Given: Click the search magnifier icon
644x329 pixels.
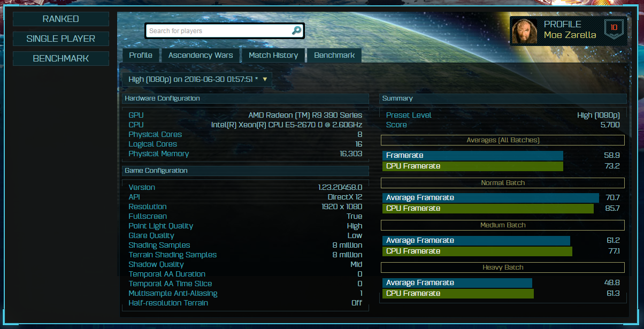Looking at the screenshot, I should pyautogui.click(x=296, y=30).
